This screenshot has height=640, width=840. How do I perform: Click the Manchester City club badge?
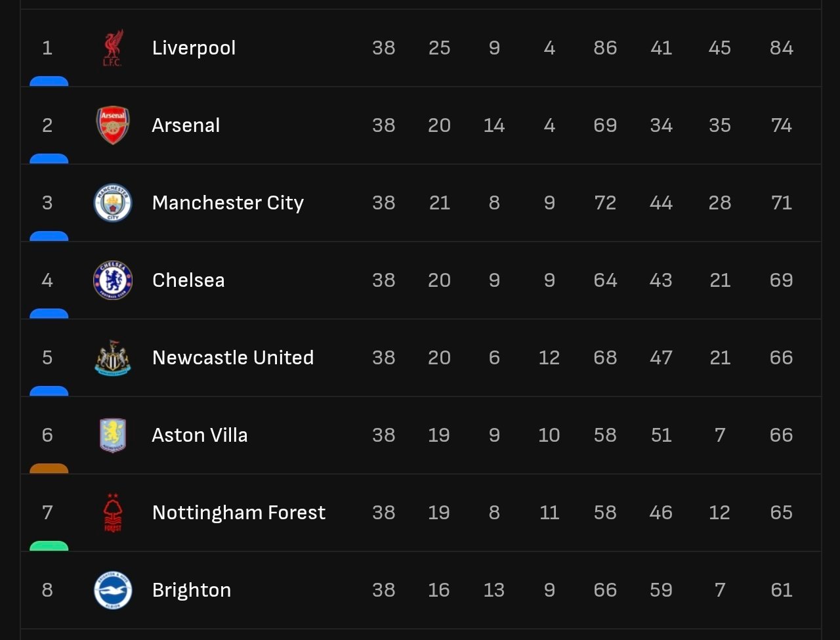(113, 203)
